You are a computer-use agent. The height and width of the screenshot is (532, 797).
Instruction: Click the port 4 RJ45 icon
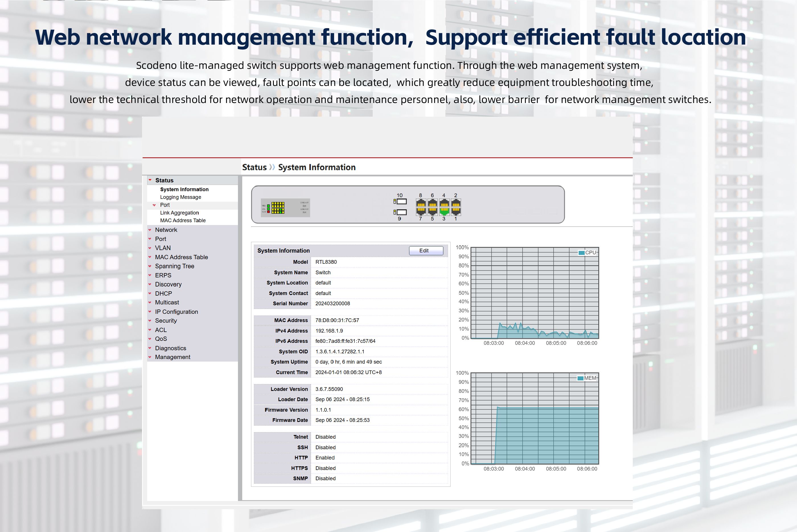tap(444, 203)
